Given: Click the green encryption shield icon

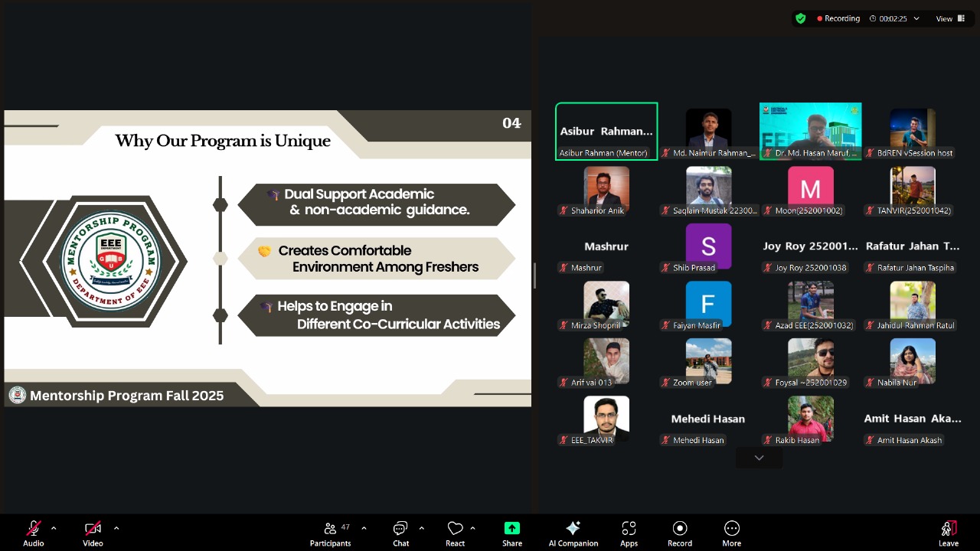Looking at the screenshot, I should coord(801,18).
